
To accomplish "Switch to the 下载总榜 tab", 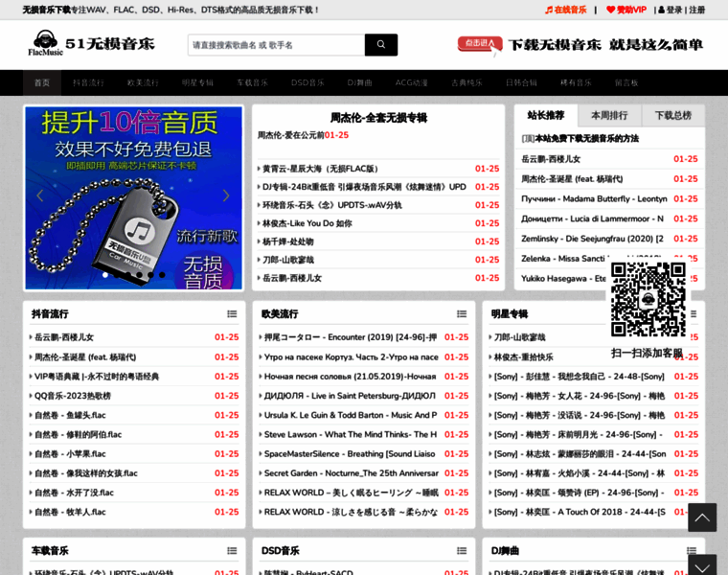I will [x=673, y=115].
